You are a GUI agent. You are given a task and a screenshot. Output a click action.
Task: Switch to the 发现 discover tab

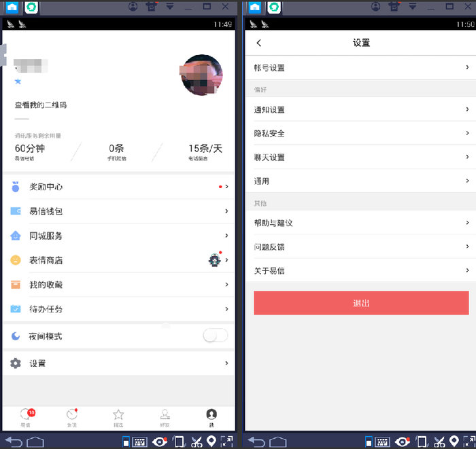tap(72, 418)
